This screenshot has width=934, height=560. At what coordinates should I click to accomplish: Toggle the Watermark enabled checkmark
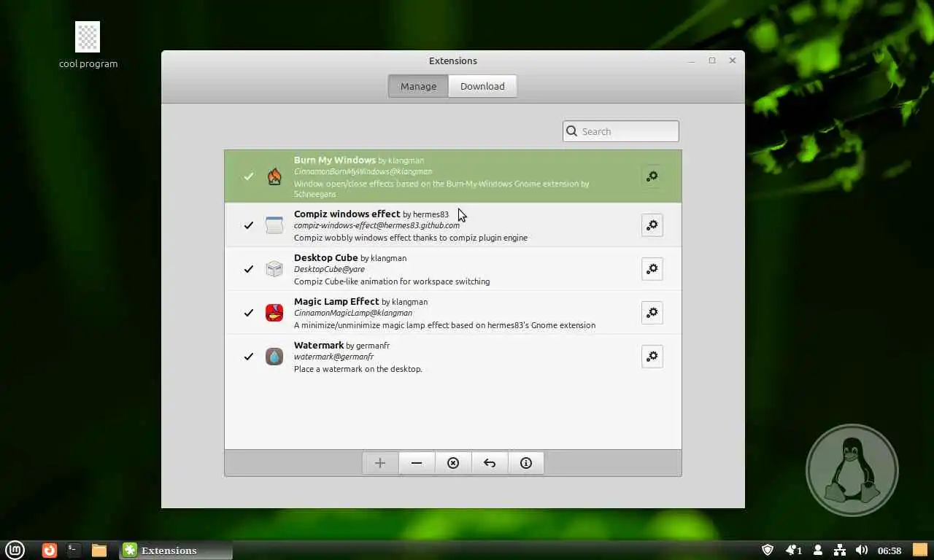click(x=249, y=356)
